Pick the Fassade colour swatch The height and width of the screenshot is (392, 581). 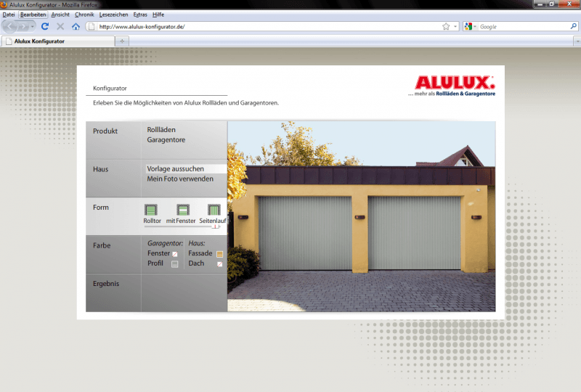pos(220,254)
